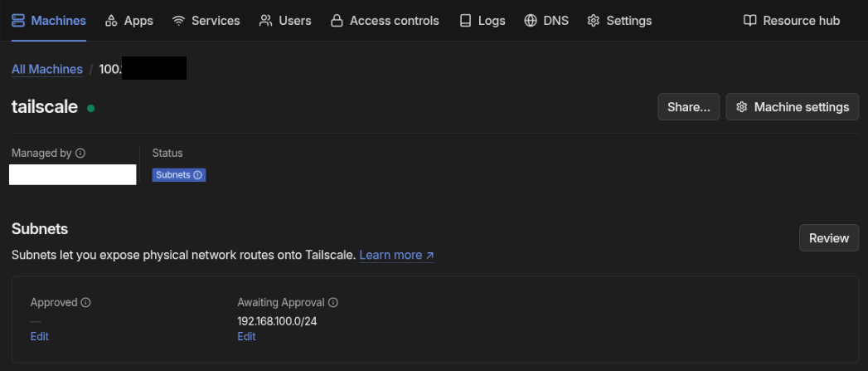
Task: Click the info icon beside Approved
Action: coord(85,303)
